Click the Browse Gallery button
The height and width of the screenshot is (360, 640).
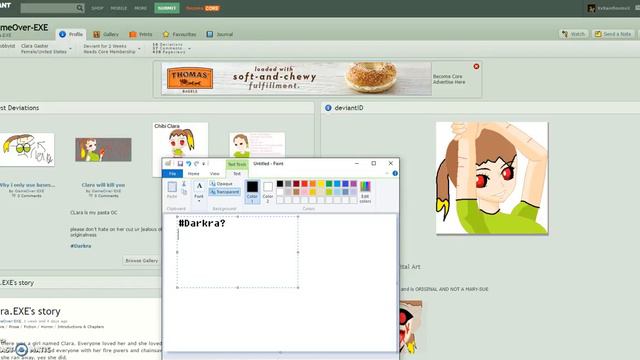141,260
